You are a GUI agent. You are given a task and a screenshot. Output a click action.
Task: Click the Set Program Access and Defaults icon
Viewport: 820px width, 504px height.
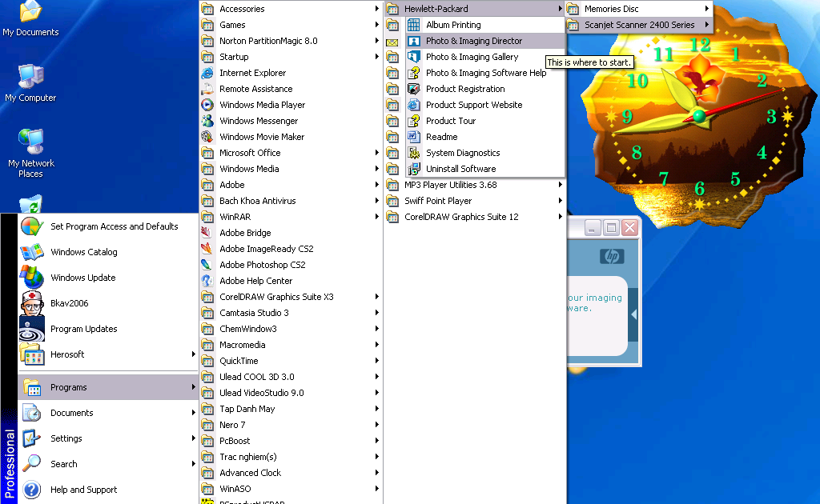[32, 226]
